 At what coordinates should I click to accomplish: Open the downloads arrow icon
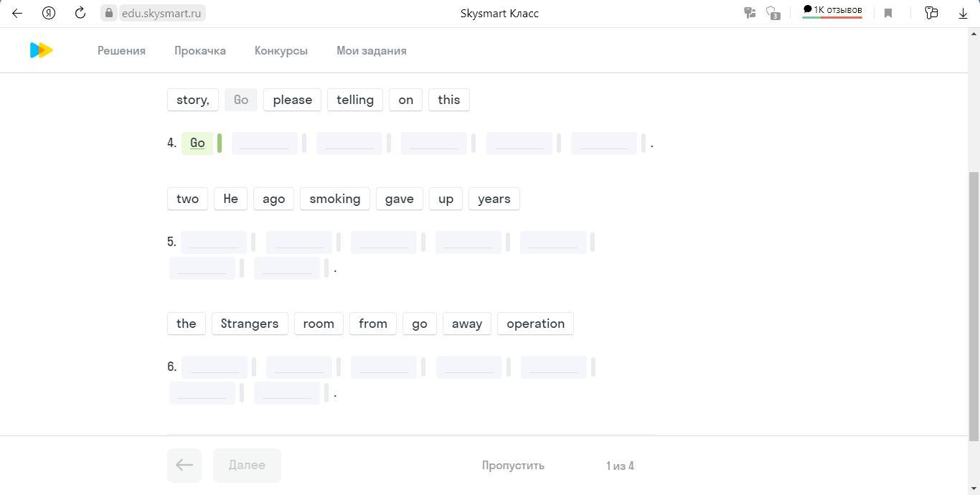963,13
